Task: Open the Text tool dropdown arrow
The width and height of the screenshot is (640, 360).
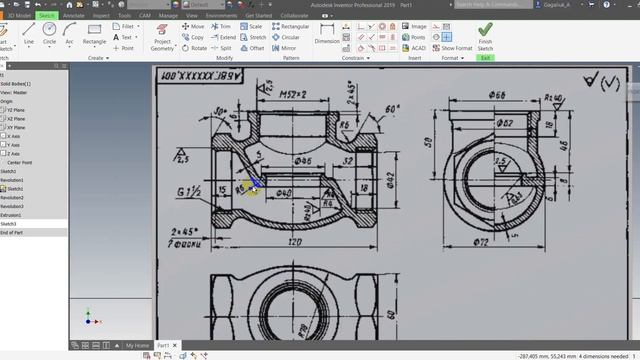Action: 136,37
